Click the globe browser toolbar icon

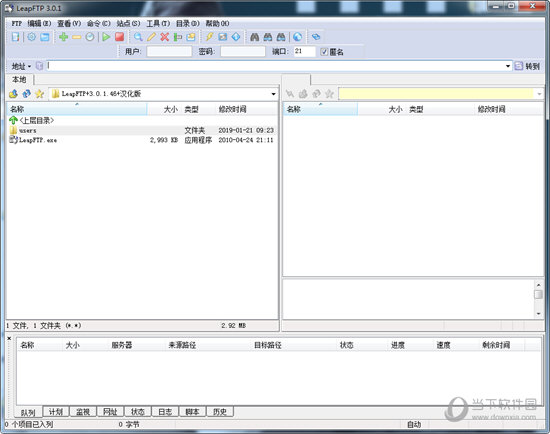tap(297, 36)
